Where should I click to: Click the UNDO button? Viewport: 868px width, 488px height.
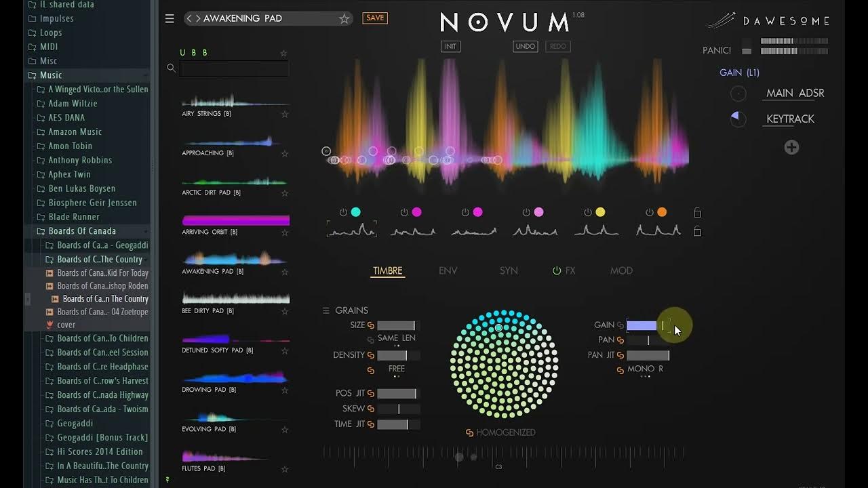coord(526,46)
